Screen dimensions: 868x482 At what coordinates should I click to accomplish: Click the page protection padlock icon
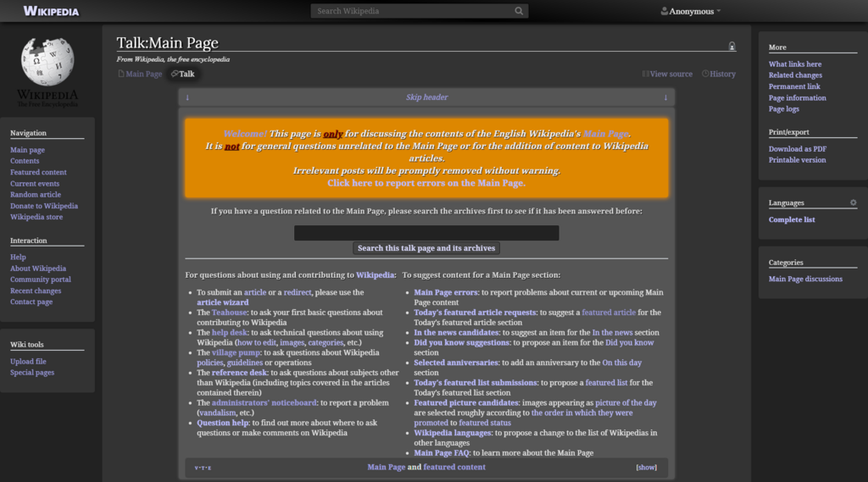click(732, 46)
